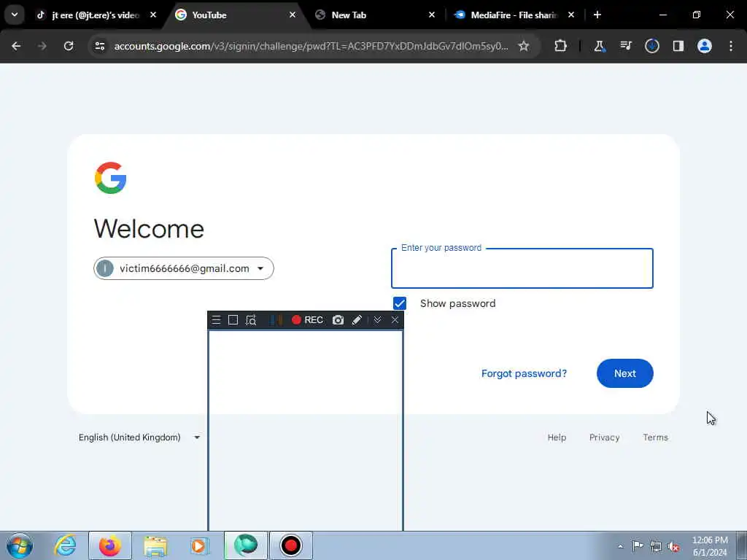Image resolution: width=747 pixels, height=560 pixels.
Task: Open the recorder drawing pencil tool
Action: pyautogui.click(x=357, y=320)
